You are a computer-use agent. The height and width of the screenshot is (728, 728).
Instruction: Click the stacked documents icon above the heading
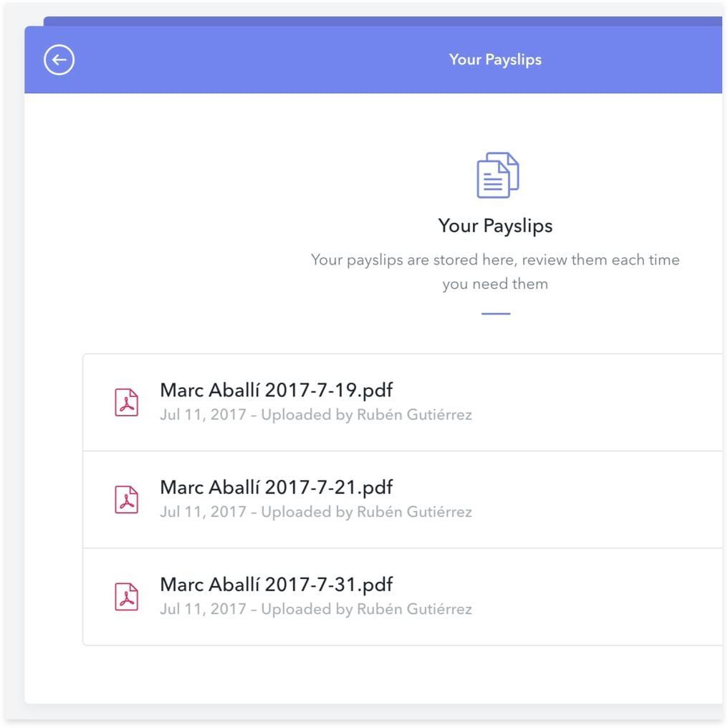[498, 175]
